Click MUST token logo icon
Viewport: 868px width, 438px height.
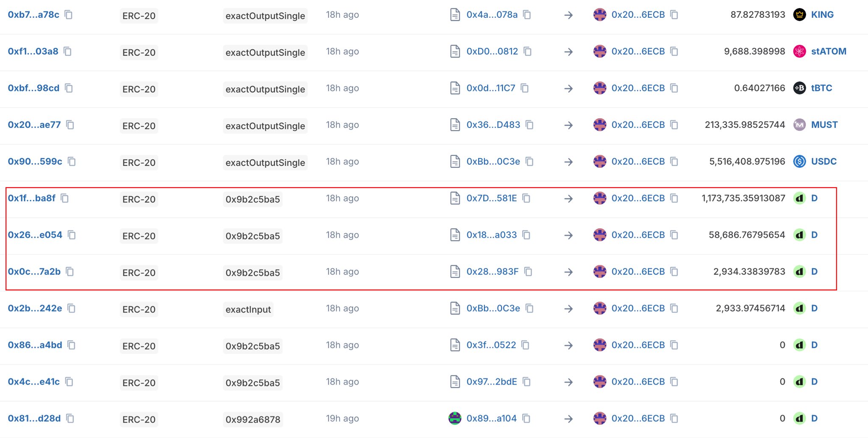click(799, 125)
